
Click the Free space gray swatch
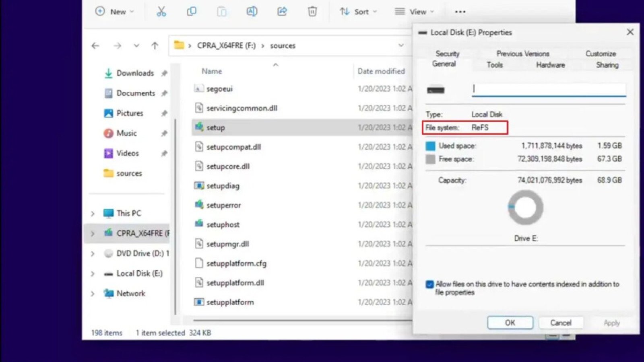pyautogui.click(x=430, y=159)
